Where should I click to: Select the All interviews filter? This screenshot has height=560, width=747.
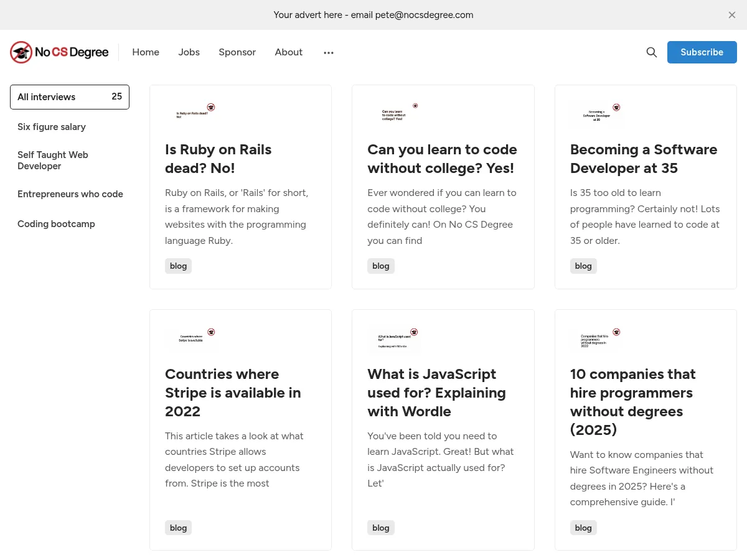(x=69, y=97)
